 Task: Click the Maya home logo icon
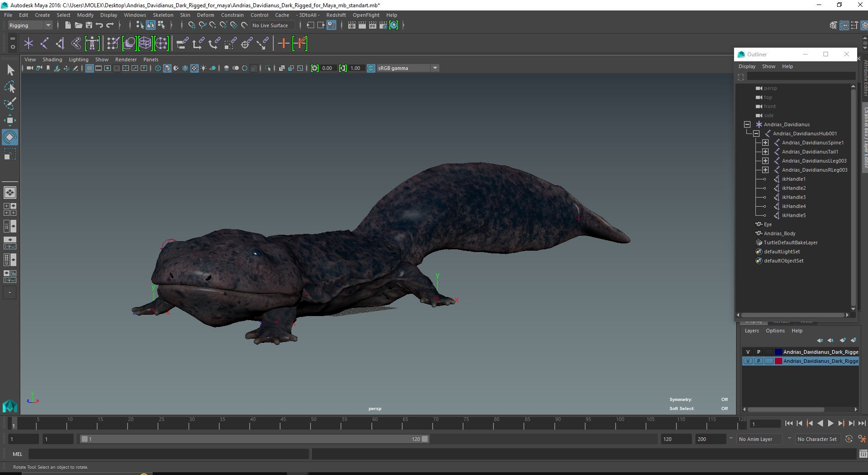(10, 405)
